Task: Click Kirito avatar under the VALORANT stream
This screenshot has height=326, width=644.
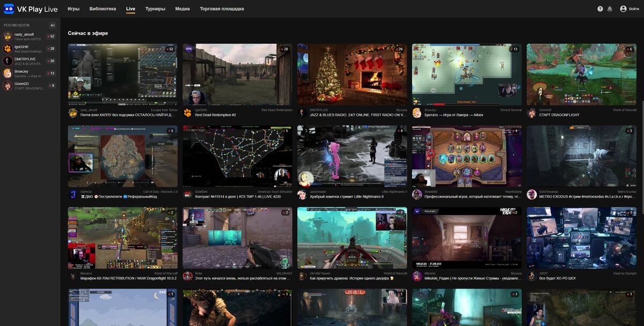Action: (x=188, y=276)
